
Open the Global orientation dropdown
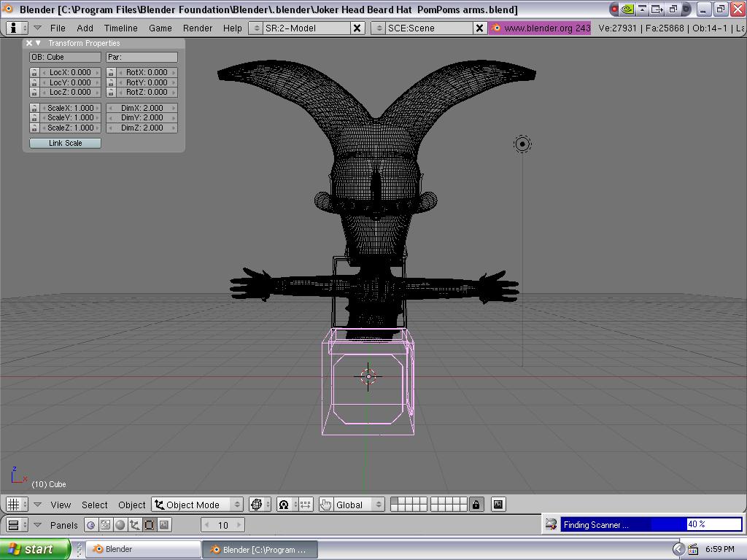[358, 505]
